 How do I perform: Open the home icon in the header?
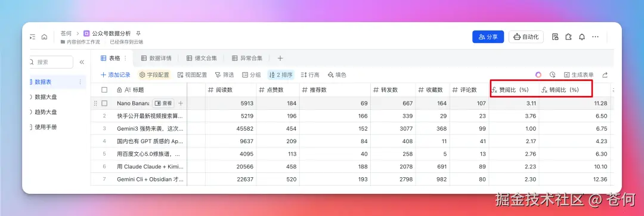[44, 37]
